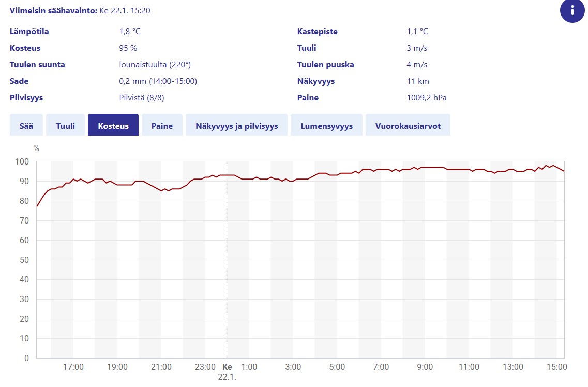Screen dimensions: 588x387
Task: Click the Ke 22.1. date label below the chart
Action: (227, 372)
